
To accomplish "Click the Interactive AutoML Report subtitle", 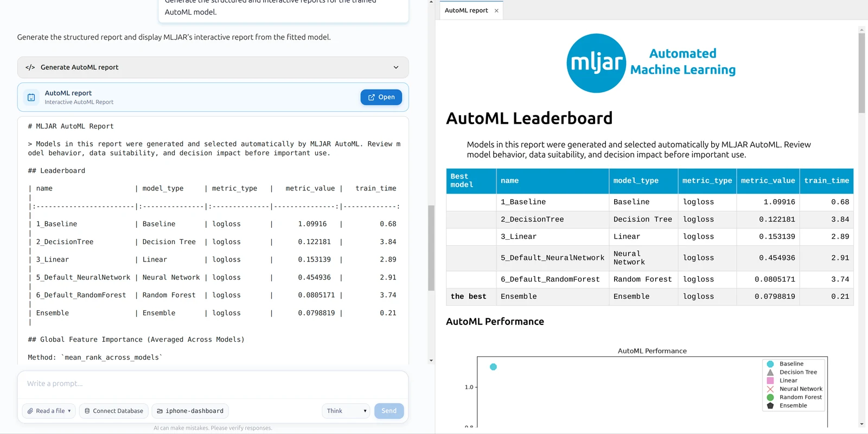I will click(79, 102).
